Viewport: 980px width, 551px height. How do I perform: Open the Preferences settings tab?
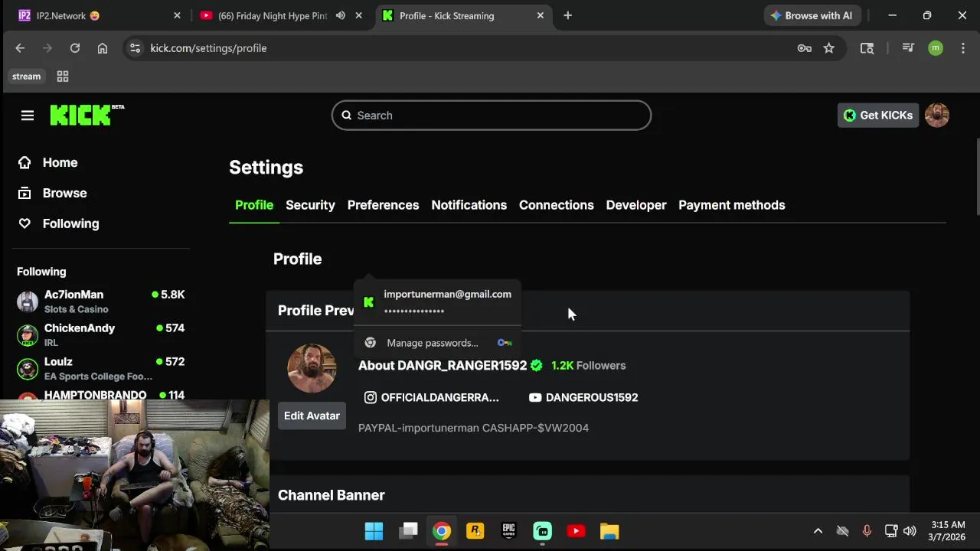pyautogui.click(x=383, y=205)
